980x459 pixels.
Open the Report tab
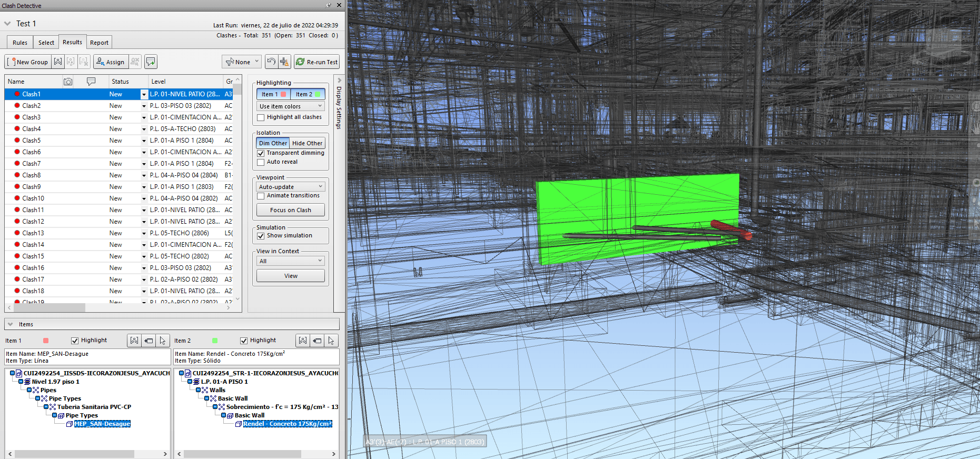tap(99, 43)
